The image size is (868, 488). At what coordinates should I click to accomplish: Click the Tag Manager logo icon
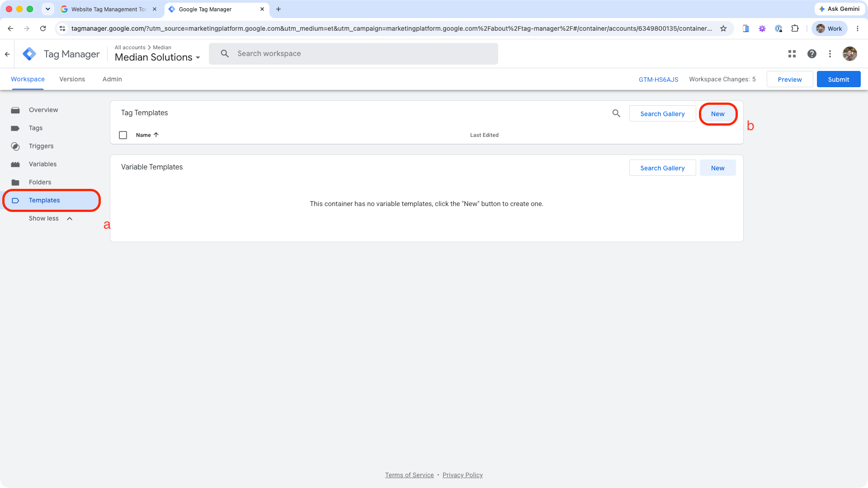click(x=29, y=54)
